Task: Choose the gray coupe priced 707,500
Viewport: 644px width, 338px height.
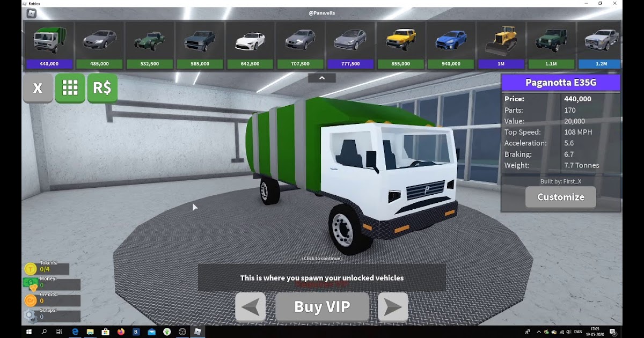Action: 300,46
